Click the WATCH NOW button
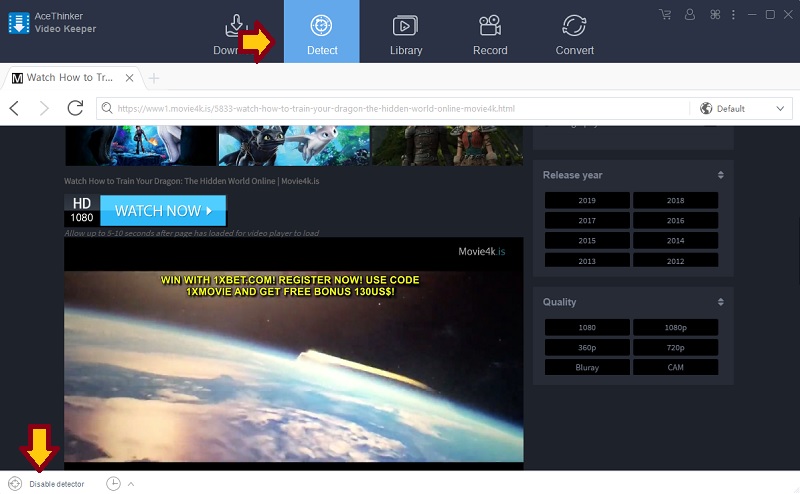The image size is (800, 494). (163, 211)
